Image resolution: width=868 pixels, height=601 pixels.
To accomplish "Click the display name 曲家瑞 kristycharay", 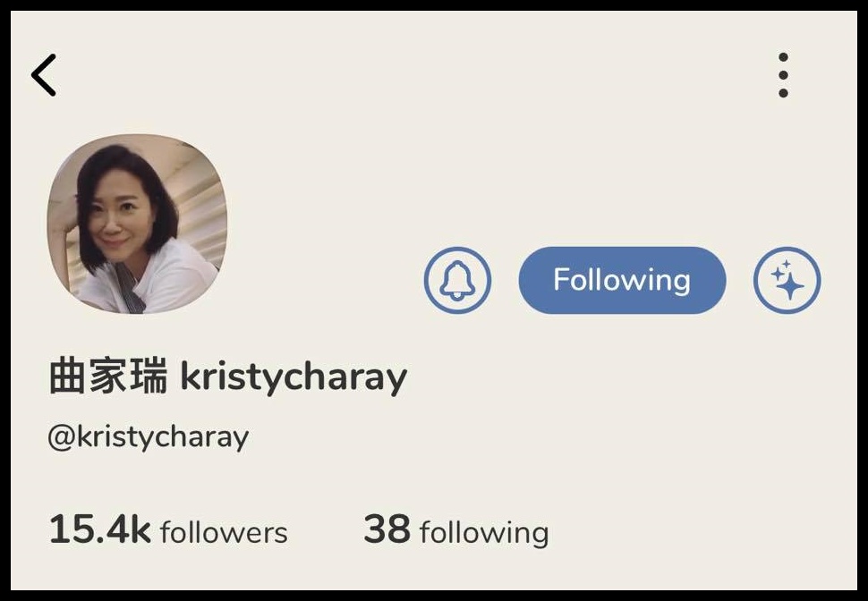I will point(228,377).
